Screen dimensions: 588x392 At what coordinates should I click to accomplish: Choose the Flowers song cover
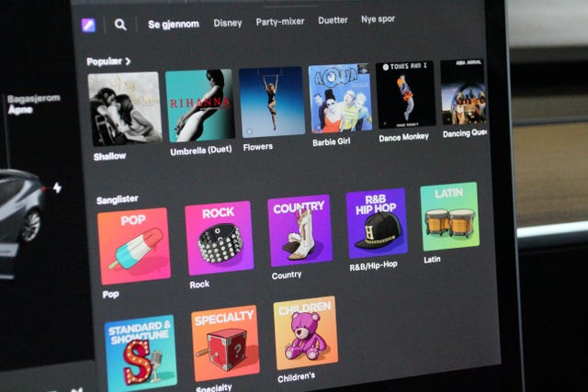(272, 102)
